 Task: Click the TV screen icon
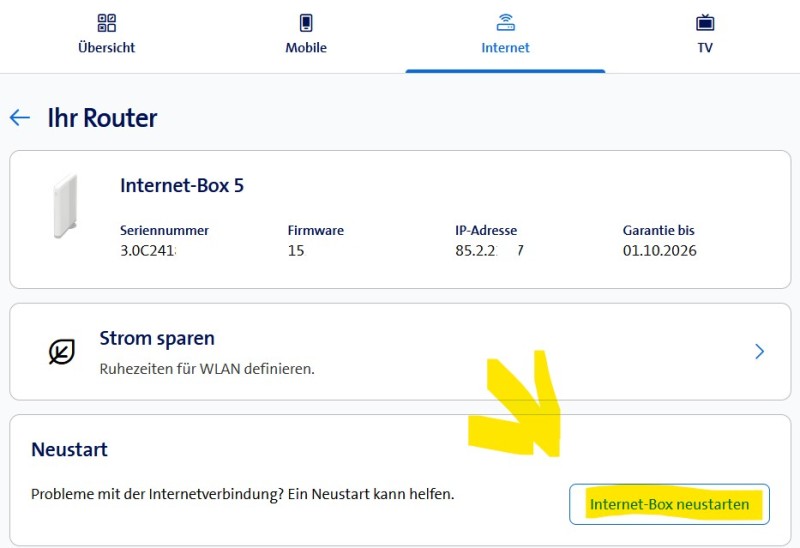tap(705, 22)
